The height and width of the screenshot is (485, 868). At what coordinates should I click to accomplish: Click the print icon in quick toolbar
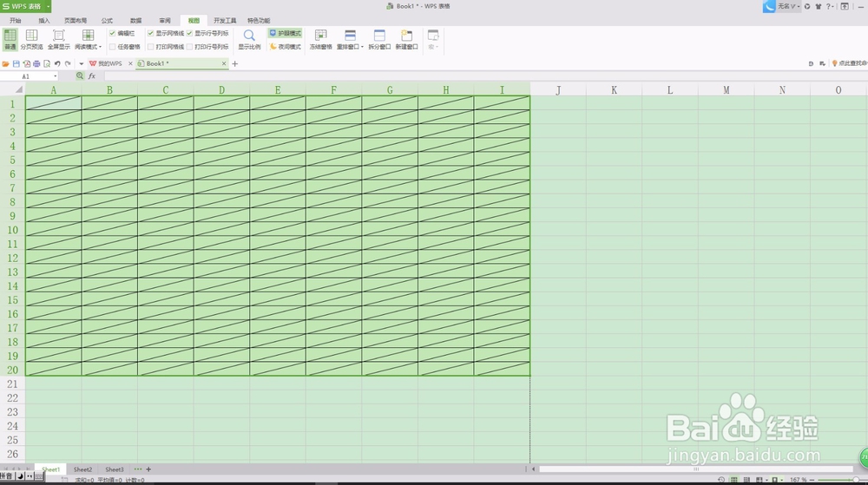[x=36, y=63]
